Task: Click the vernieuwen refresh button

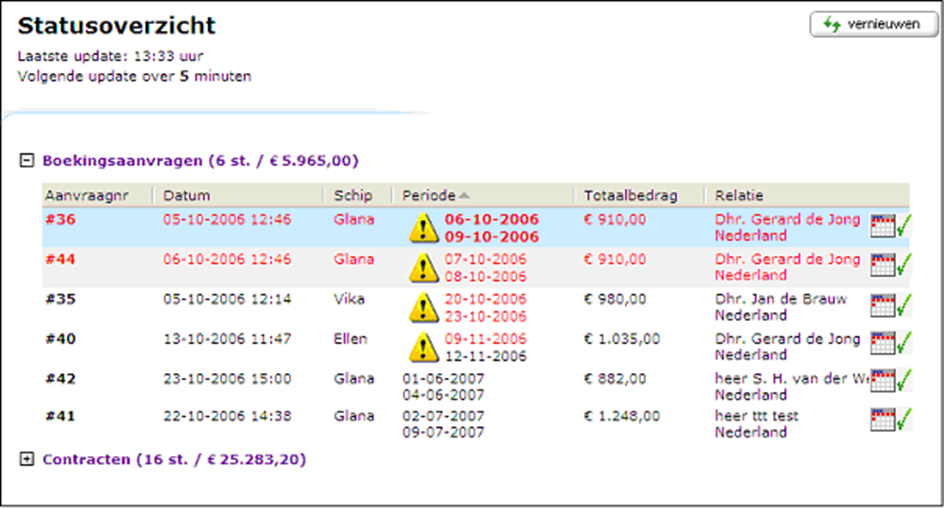Action: point(865,25)
